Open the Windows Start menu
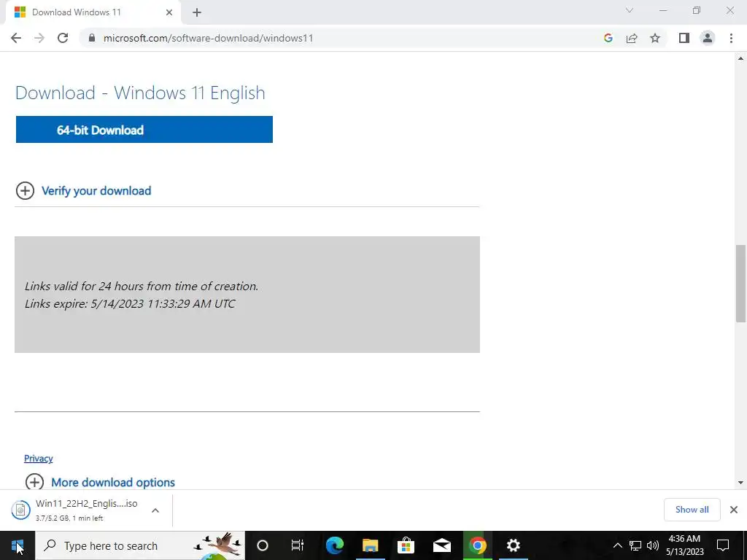 pyautogui.click(x=18, y=545)
